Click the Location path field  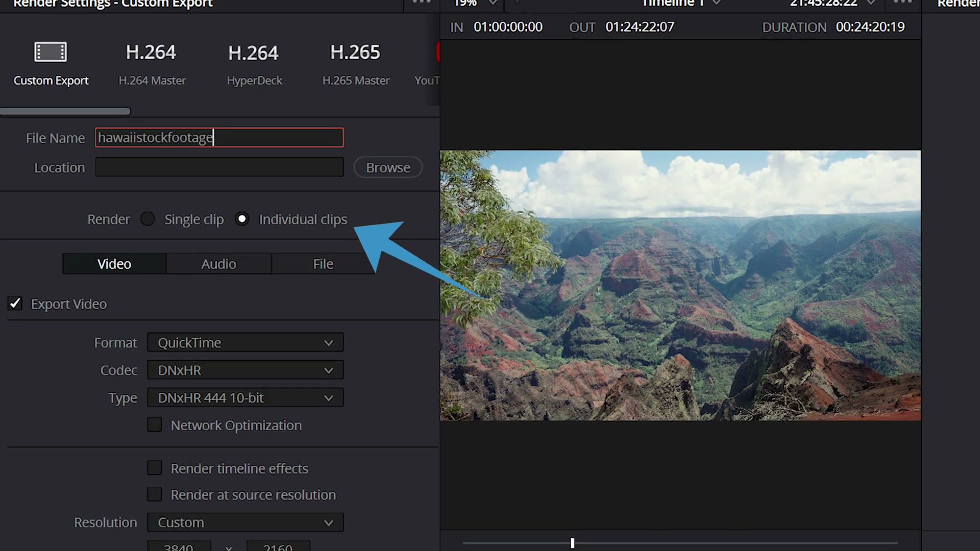(x=219, y=167)
